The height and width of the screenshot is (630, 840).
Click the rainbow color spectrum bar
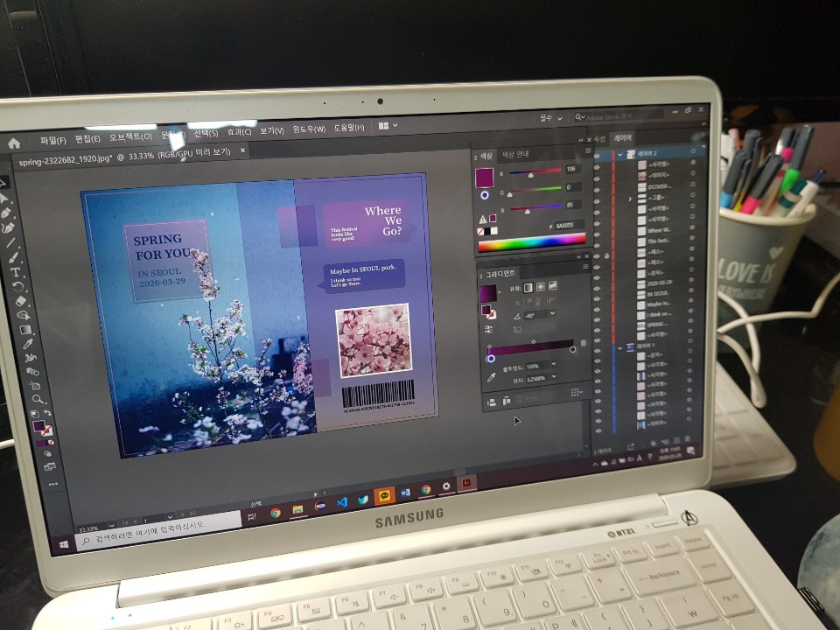[x=531, y=242]
